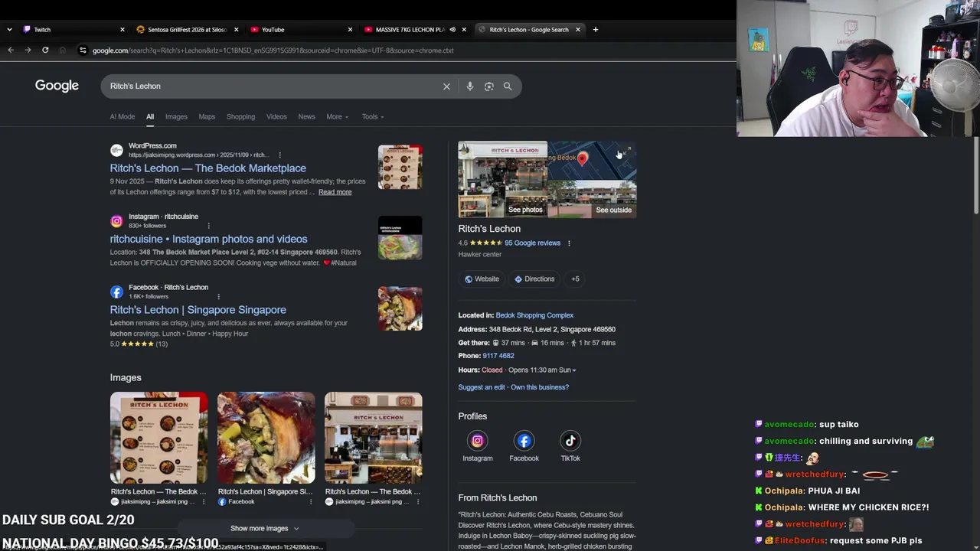Expand the opening hours dropdown
Image resolution: width=980 pixels, height=551 pixels.
point(573,370)
